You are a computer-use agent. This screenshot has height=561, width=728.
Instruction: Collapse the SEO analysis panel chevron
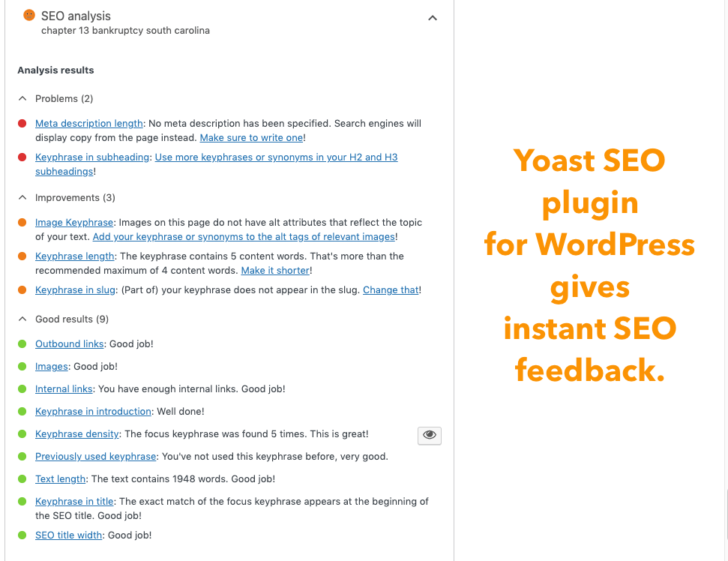pyautogui.click(x=433, y=18)
